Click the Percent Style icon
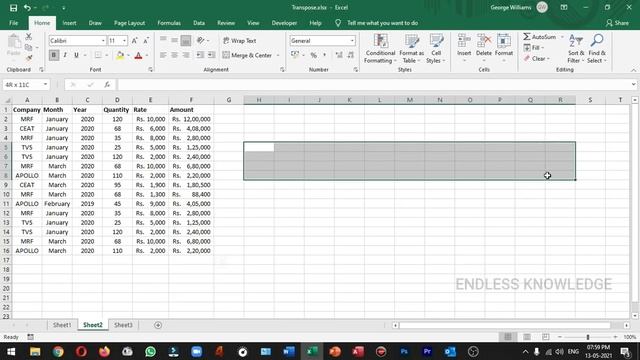Image resolution: width=640 pixels, height=360 pixels. [313, 55]
